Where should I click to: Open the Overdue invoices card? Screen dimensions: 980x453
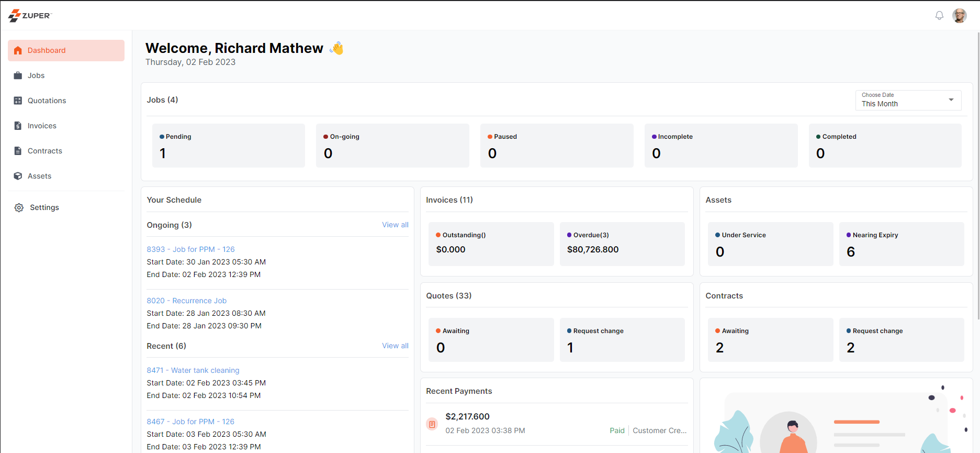622,244
